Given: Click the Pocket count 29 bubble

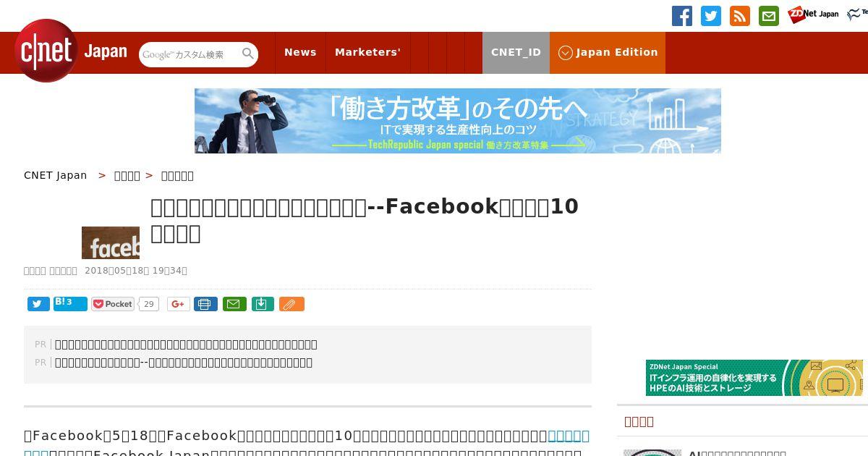Looking at the screenshot, I should click(x=148, y=304).
